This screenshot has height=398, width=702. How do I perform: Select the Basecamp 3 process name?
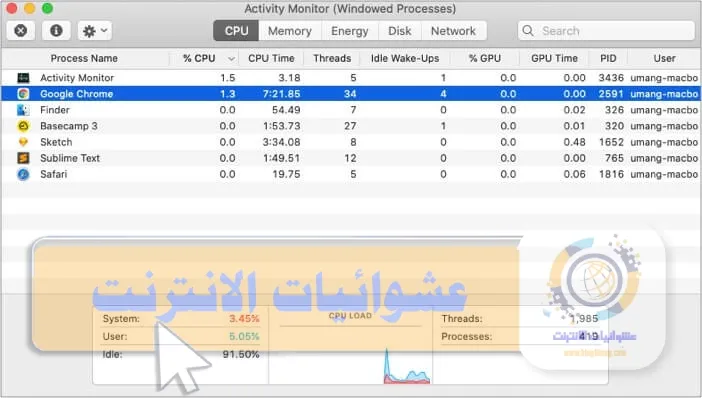pyautogui.click(x=68, y=126)
